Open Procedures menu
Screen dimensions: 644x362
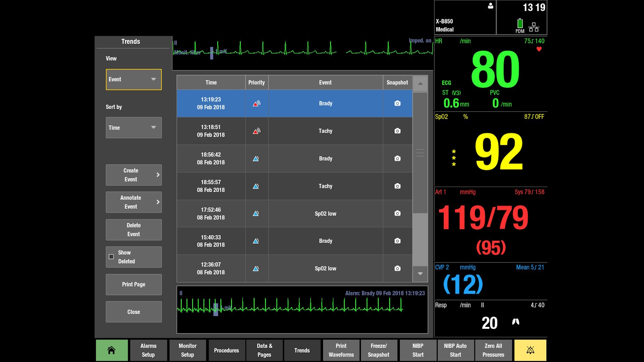coord(226,350)
